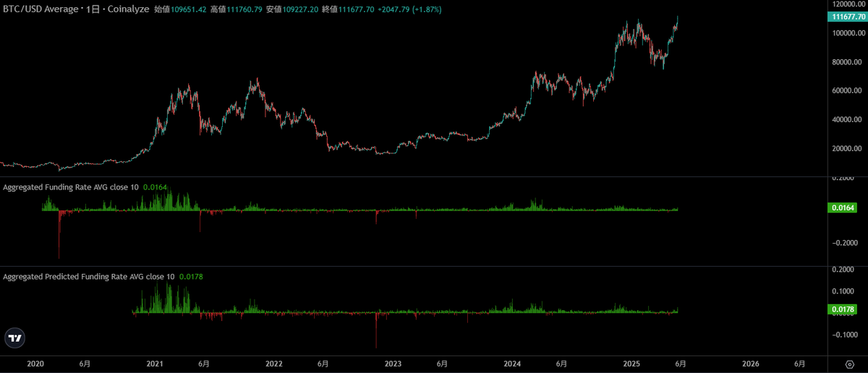Click the 0.0164 value in funding legend
868x373 pixels.
pos(155,187)
